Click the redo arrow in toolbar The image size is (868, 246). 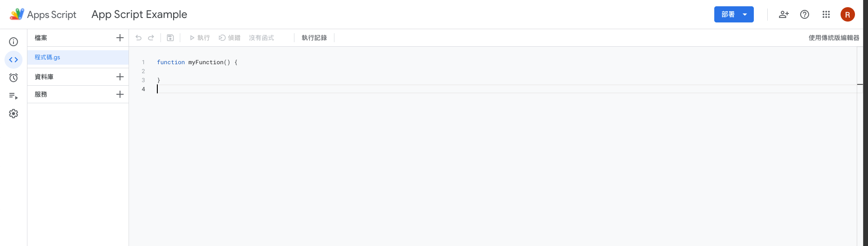pyautogui.click(x=151, y=38)
